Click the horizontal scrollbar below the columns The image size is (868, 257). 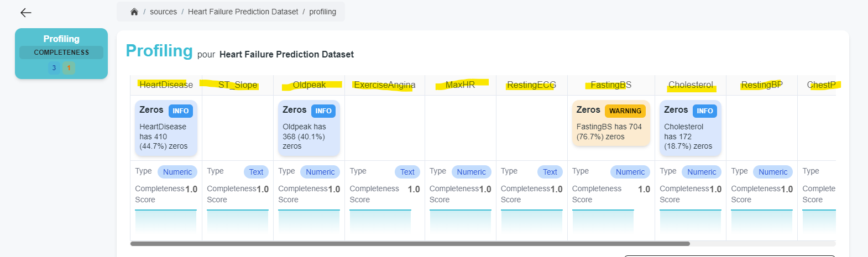tap(410, 243)
